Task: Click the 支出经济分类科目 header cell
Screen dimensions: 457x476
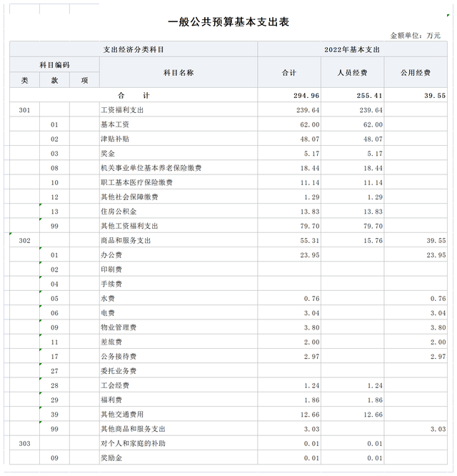Action: 134,50
